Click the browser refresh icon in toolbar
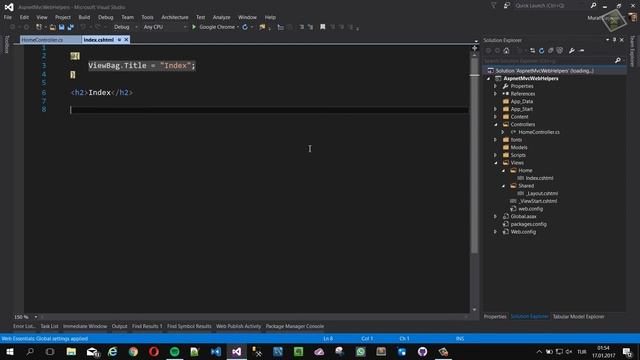This screenshot has width=640, height=360. point(245,27)
